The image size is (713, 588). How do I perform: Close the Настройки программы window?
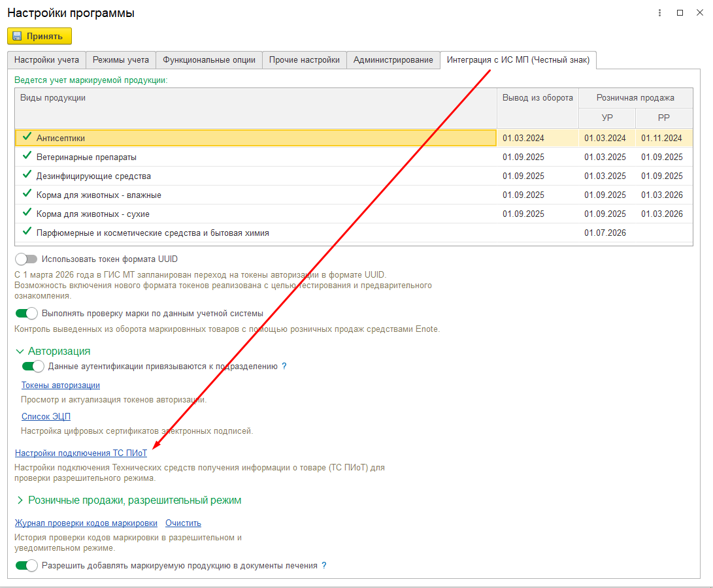(699, 12)
